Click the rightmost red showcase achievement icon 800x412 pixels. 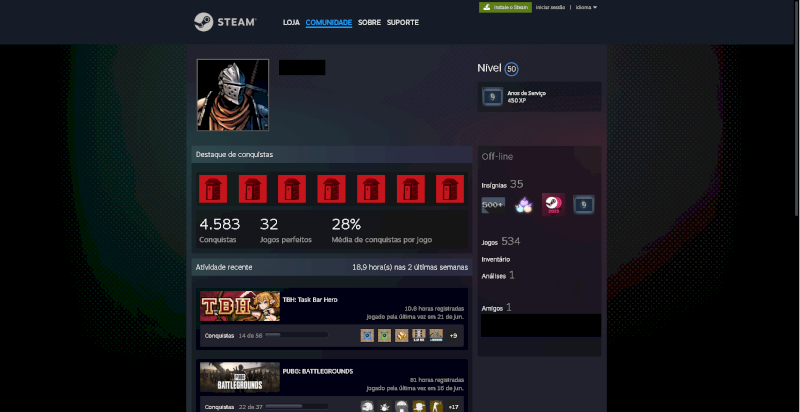[450, 189]
